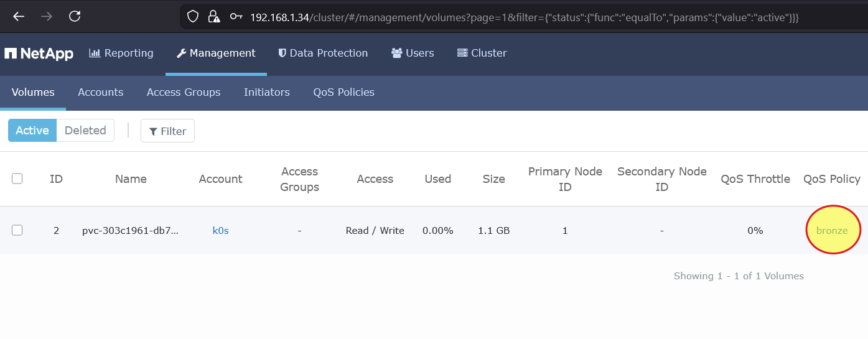Viewport: 868px width, 339px height.
Task: Sort by the Used column header
Action: click(438, 179)
